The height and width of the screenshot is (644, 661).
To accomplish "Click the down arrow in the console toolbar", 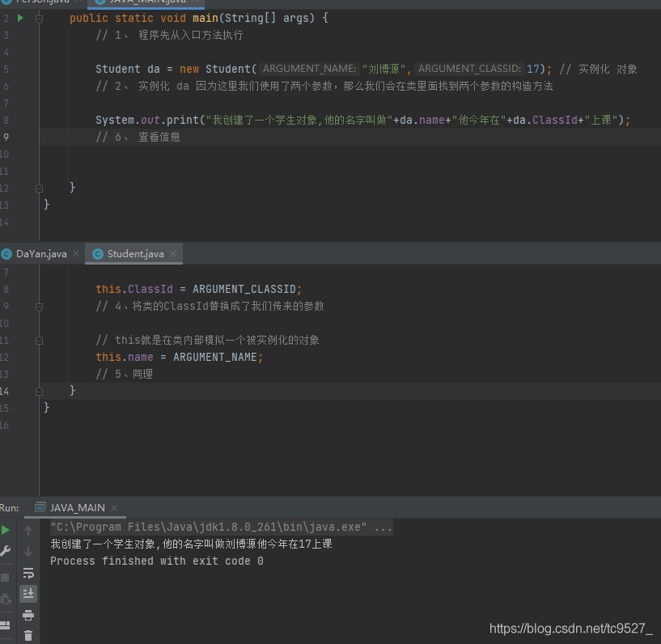I will pyautogui.click(x=28, y=552).
